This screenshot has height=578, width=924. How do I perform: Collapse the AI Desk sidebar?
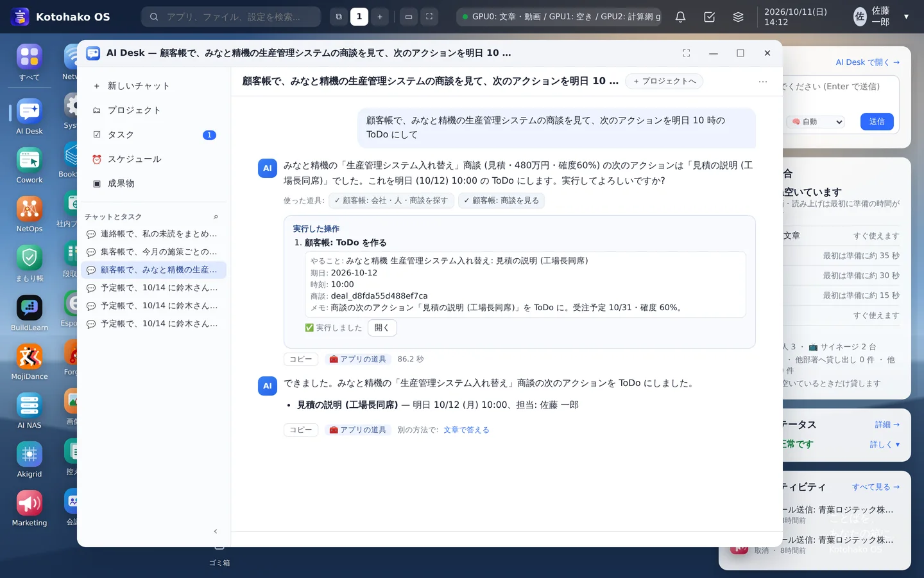pos(216,531)
